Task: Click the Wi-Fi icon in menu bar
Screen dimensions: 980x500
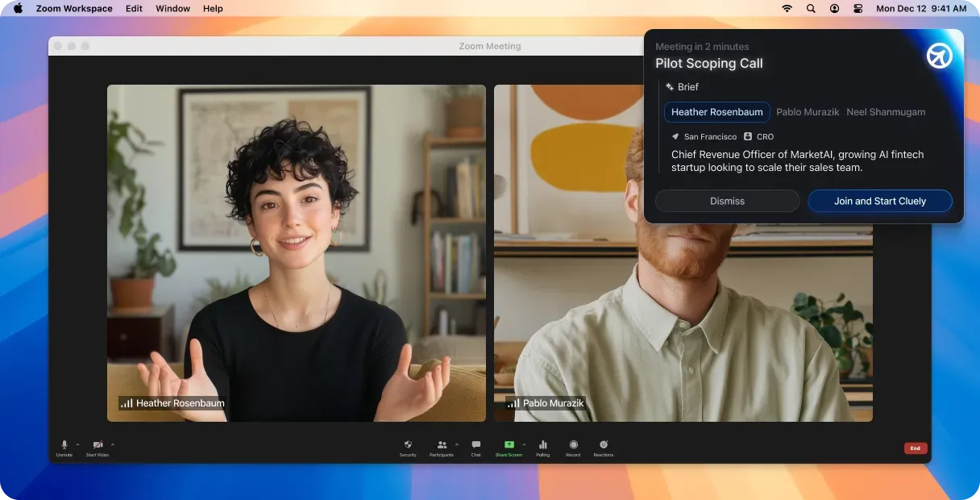Action: 787,8
